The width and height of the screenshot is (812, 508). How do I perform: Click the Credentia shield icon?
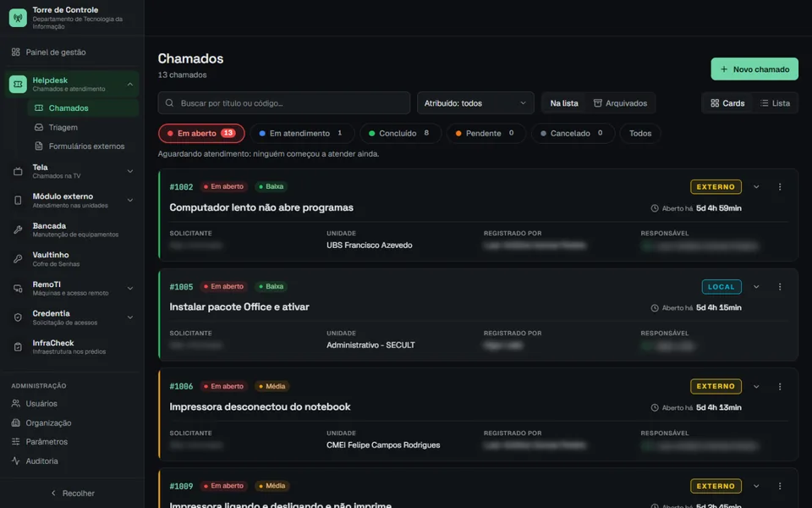(18, 317)
